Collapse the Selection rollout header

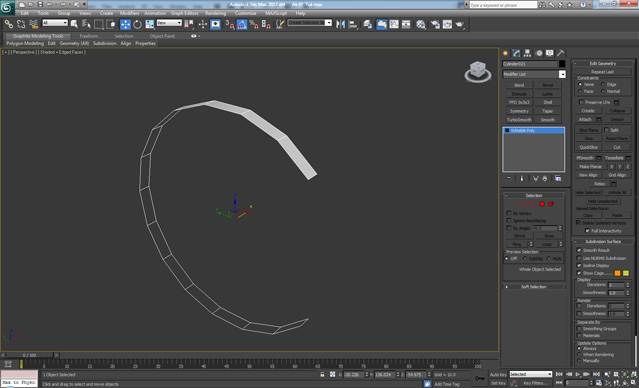click(534, 196)
